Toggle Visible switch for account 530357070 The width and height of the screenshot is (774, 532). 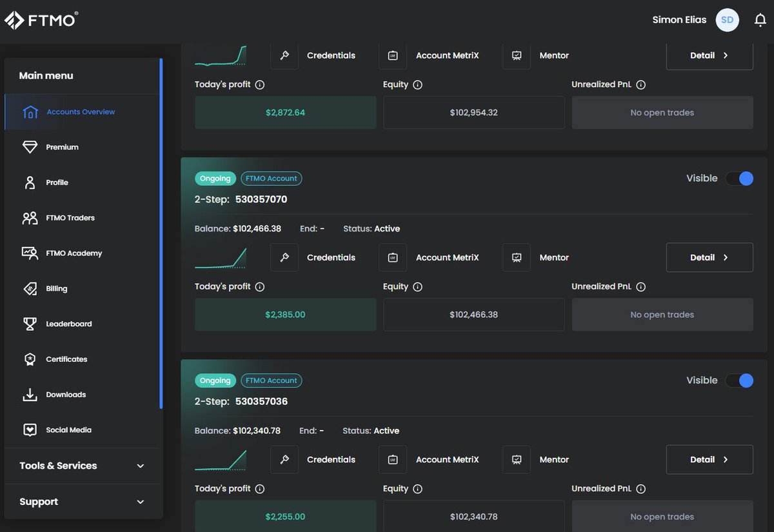pos(739,179)
